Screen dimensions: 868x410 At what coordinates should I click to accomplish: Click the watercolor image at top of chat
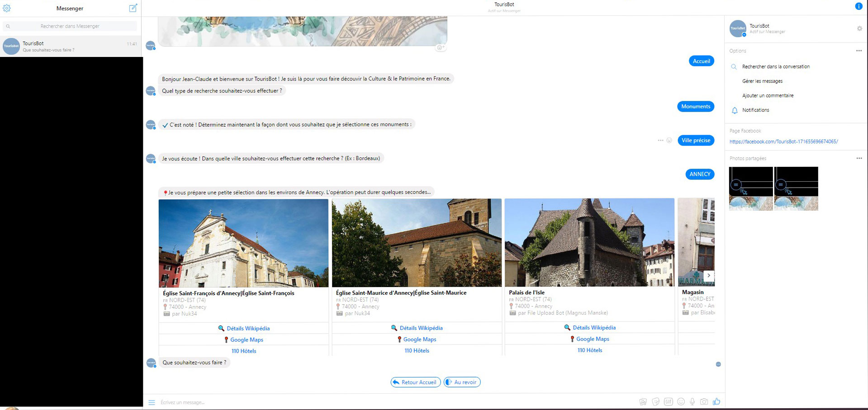303,31
